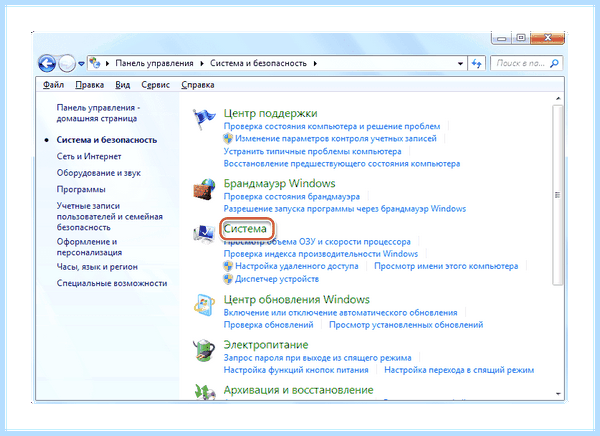Click Восстановление предшествующего состояния компьютера
The width and height of the screenshot is (600, 436).
tap(342, 164)
